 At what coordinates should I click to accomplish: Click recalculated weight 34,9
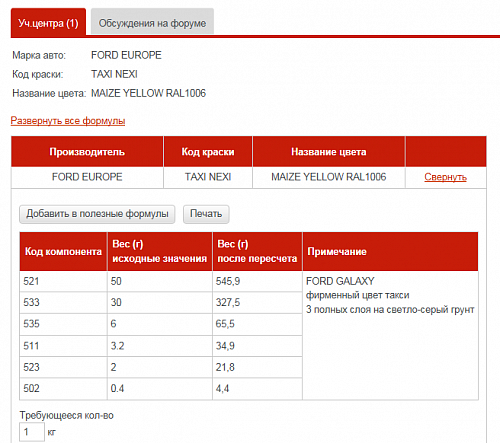click(x=225, y=346)
